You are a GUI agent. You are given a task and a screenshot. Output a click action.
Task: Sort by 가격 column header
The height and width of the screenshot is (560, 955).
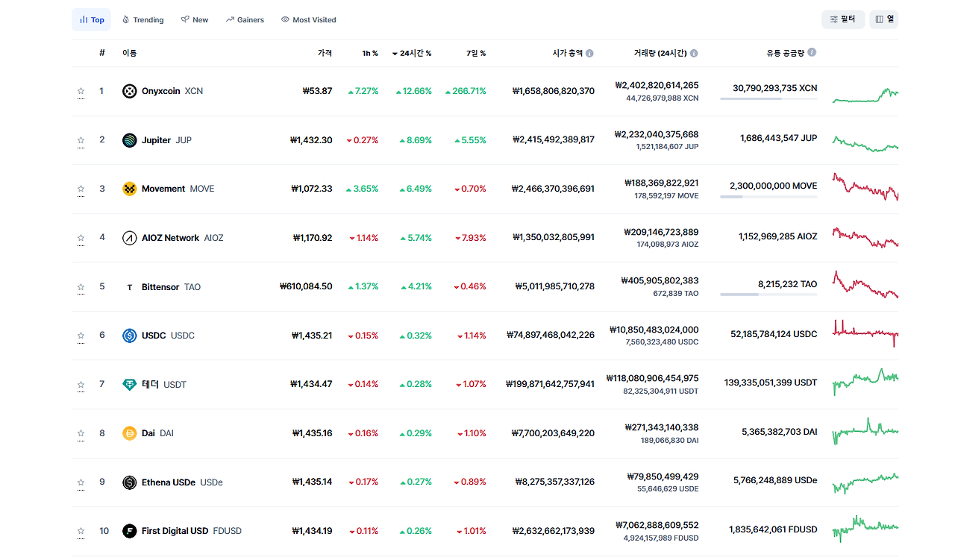click(325, 53)
